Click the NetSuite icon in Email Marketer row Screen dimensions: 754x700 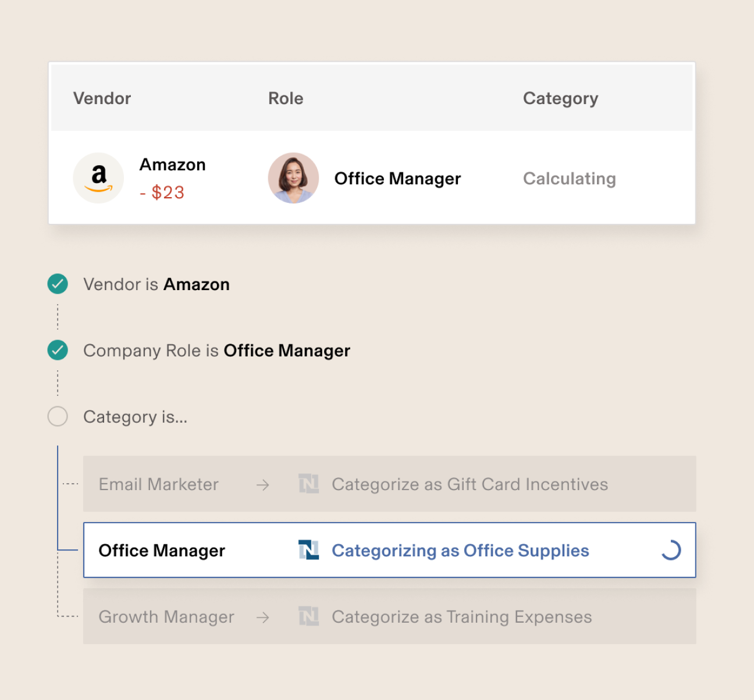pos(308,484)
